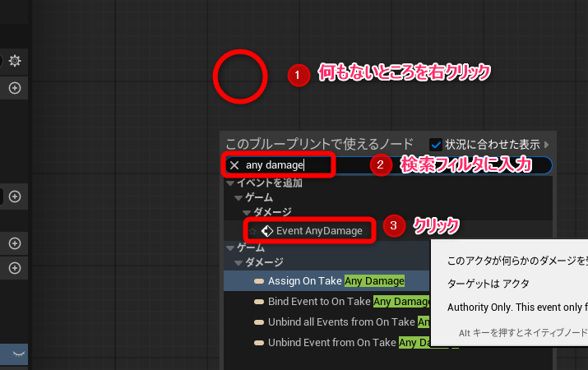
Task: Collapse the イベントを追加 category
Action: click(x=231, y=183)
